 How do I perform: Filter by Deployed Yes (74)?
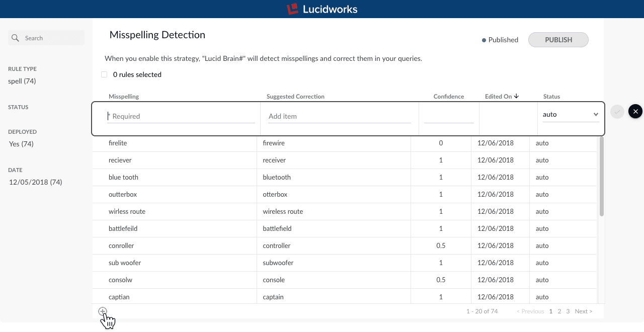(21, 144)
